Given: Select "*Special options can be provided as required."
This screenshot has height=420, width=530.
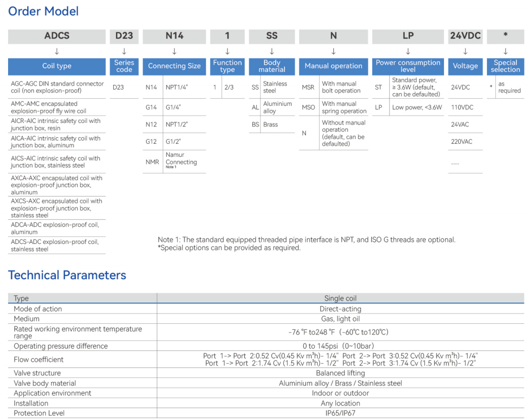Looking at the screenshot, I should [229, 248].
